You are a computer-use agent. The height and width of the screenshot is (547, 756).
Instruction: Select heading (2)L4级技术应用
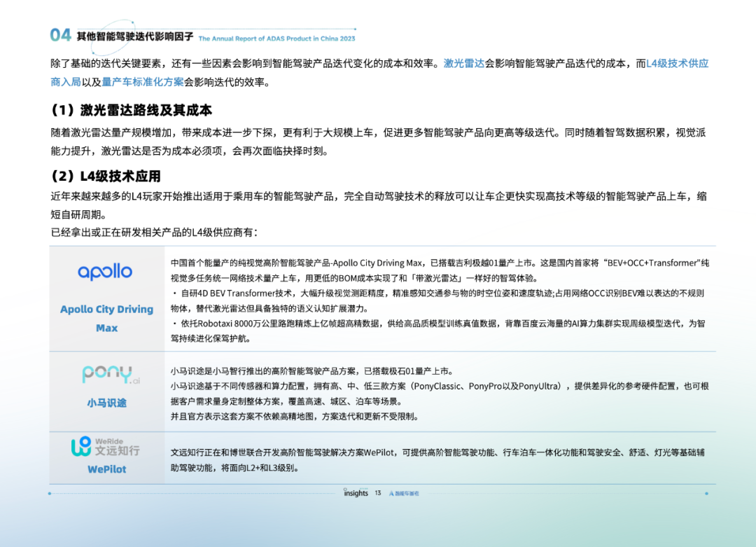point(106,176)
